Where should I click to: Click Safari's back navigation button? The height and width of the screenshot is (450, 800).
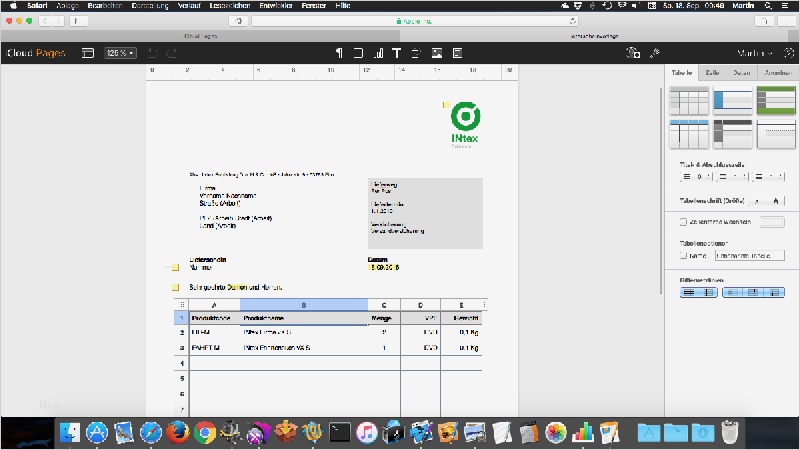(45, 21)
